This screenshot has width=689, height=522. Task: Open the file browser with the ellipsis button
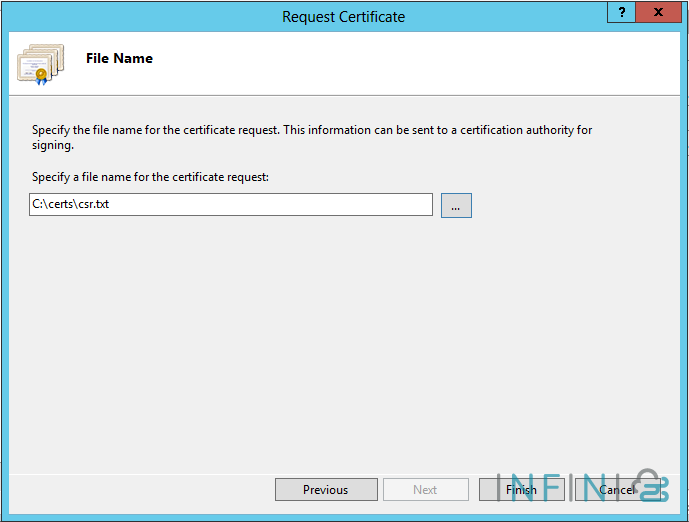pos(456,205)
